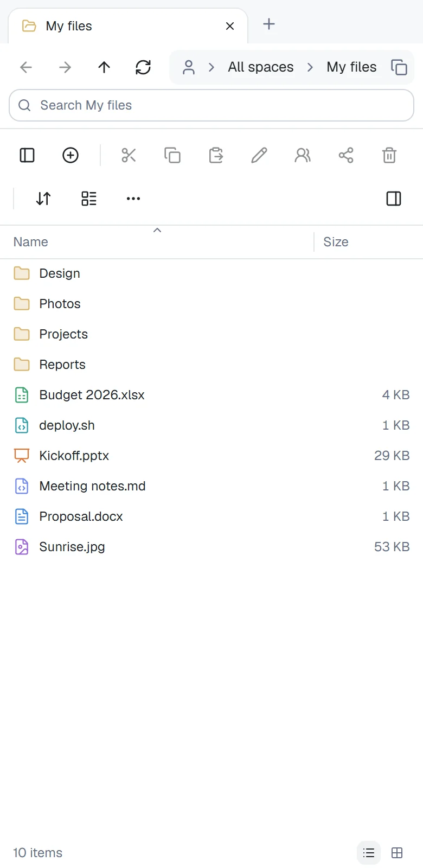
Task: Select the Reports folder
Action: click(x=211, y=365)
